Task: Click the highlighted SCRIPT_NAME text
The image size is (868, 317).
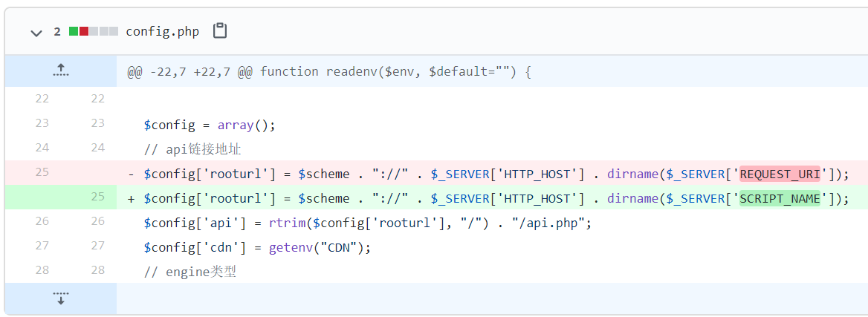Action: tap(780, 198)
